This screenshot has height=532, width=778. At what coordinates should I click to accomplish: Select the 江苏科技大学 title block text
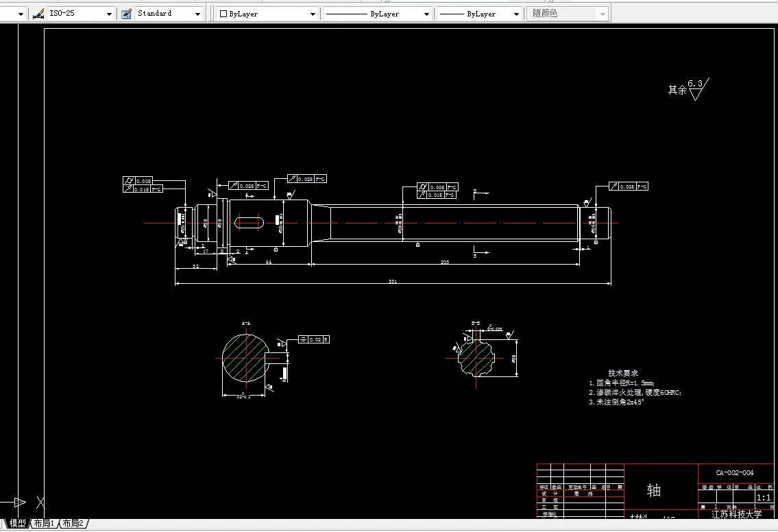(736, 514)
